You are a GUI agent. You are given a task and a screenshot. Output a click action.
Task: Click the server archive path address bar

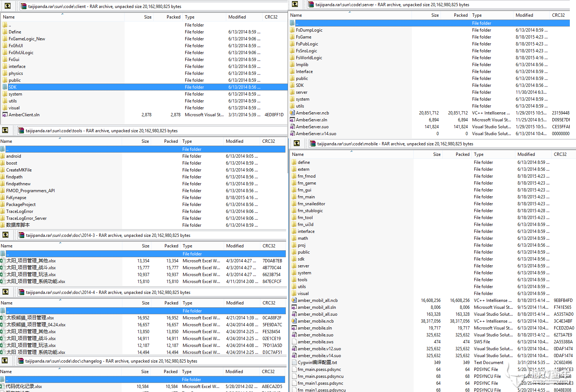tap(392, 5)
